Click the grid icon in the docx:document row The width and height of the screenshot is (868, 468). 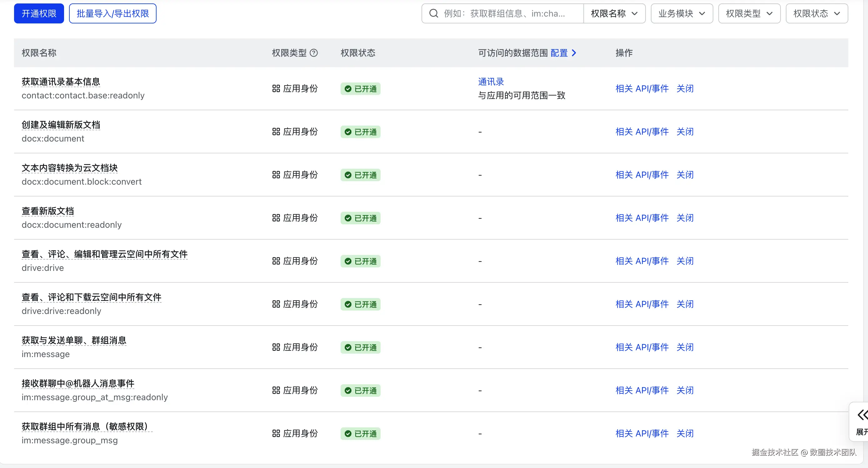coord(276,132)
